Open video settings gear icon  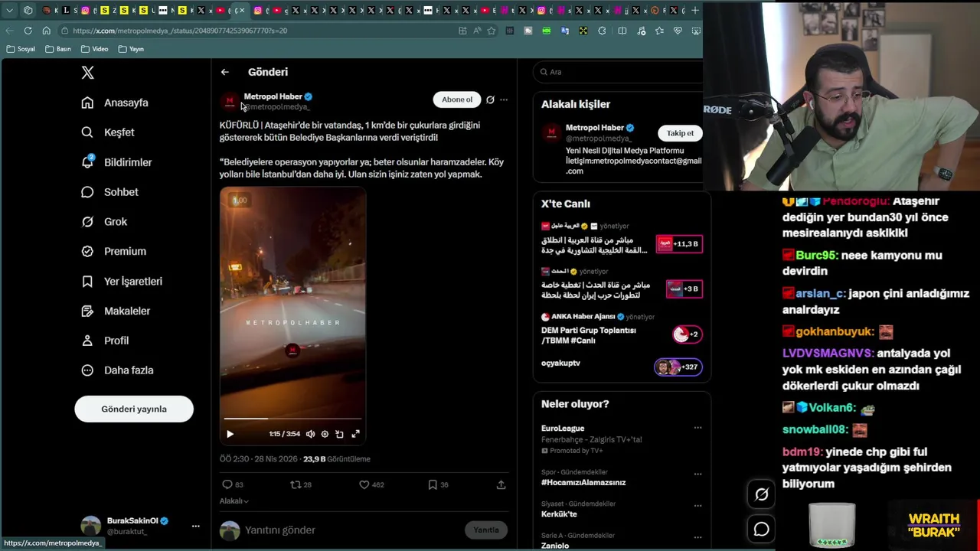point(325,434)
